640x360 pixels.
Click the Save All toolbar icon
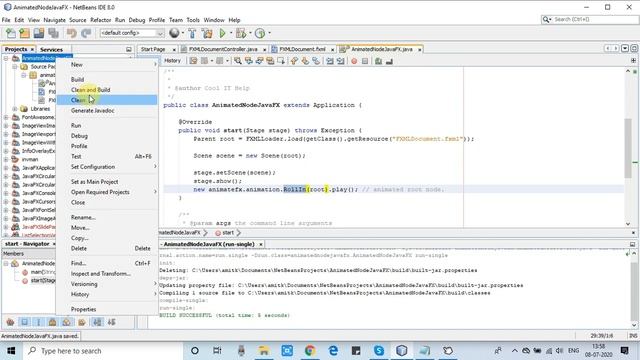(x=53, y=33)
